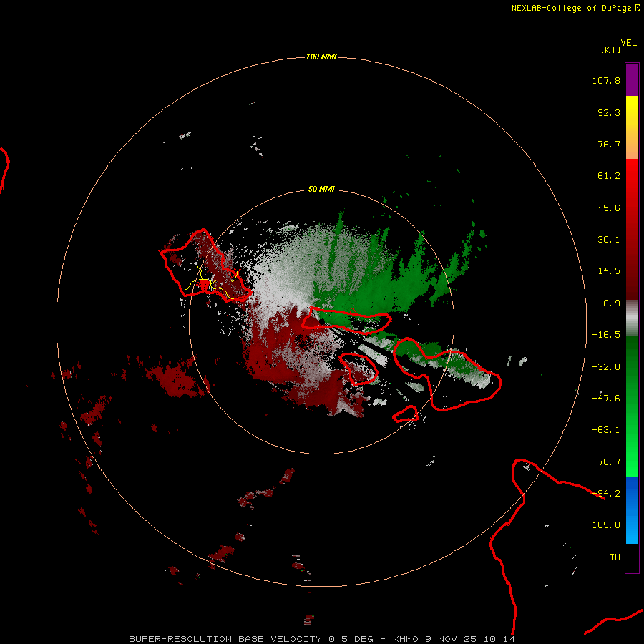Image resolution: width=644 pixels, height=644 pixels.
Task: Click the 76.7 velocity scale value
Action: (x=609, y=144)
